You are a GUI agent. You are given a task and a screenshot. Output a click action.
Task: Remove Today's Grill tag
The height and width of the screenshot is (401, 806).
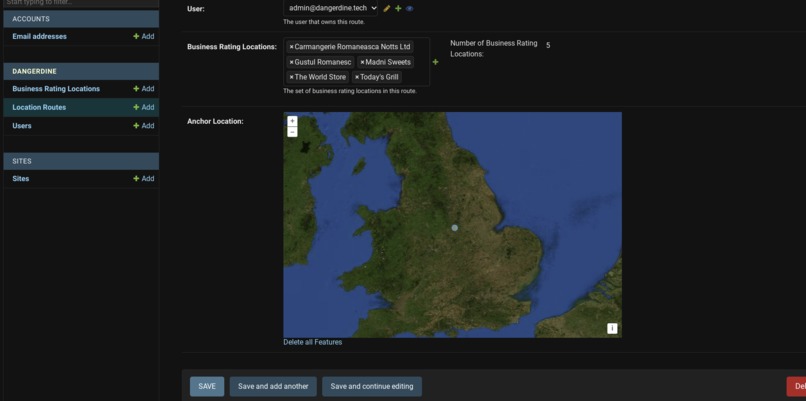pos(357,77)
